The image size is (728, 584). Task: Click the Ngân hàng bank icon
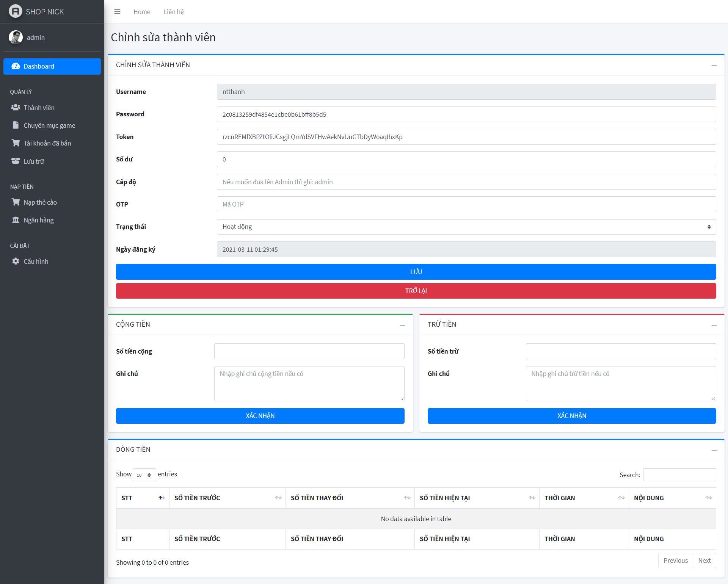coord(16,220)
